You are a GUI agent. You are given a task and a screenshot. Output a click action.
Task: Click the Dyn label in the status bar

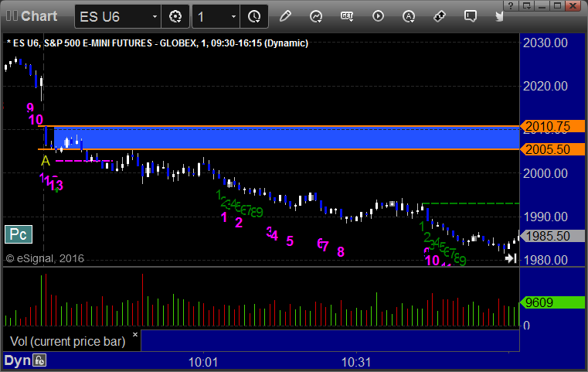17,360
